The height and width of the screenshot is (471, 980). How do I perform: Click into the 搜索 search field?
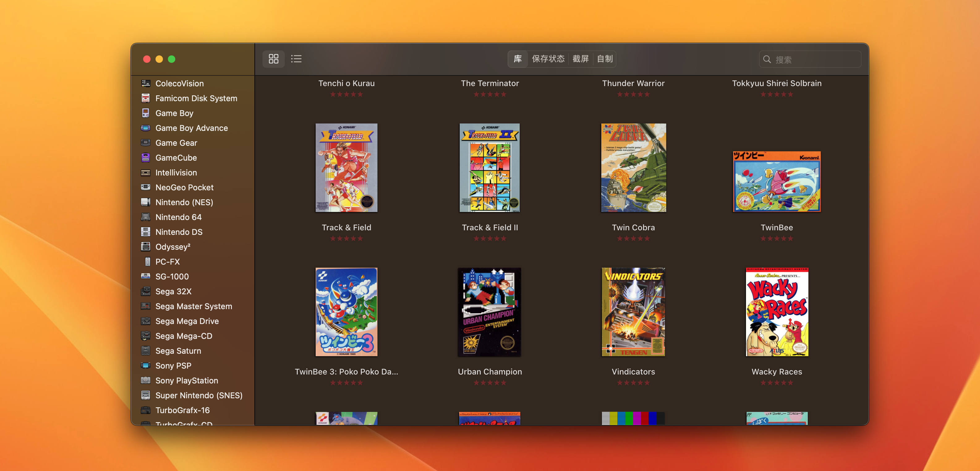(x=814, y=59)
